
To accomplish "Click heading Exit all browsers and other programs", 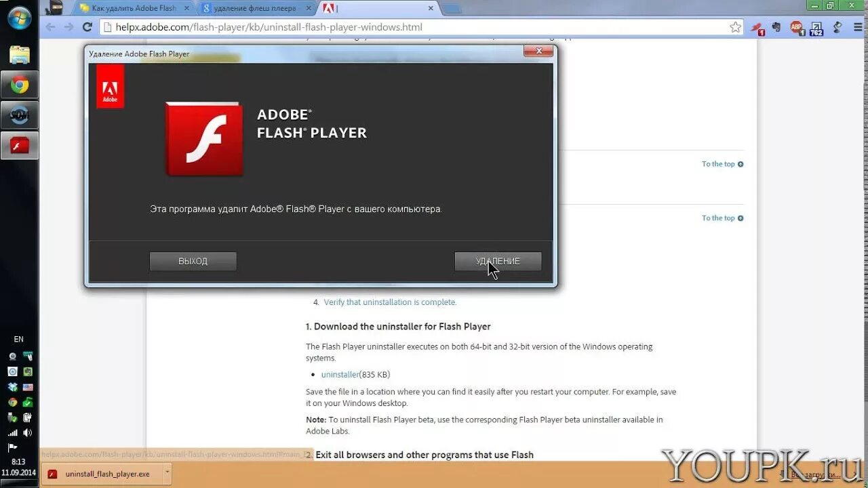I will pyautogui.click(x=420, y=455).
